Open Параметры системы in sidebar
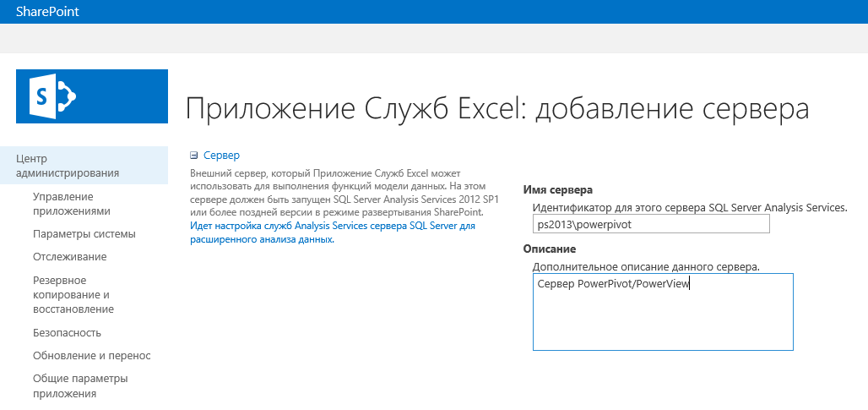The height and width of the screenshot is (410, 868). tap(84, 234)
